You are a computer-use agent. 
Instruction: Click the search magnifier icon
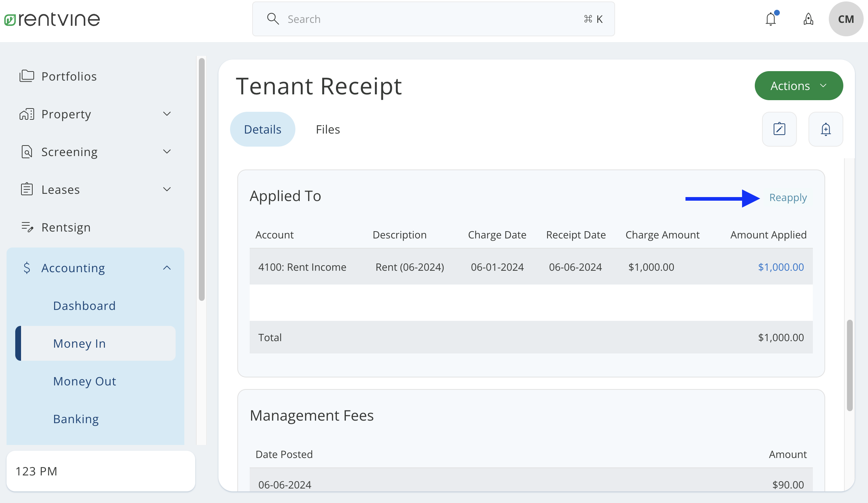(x=273, y=19)
